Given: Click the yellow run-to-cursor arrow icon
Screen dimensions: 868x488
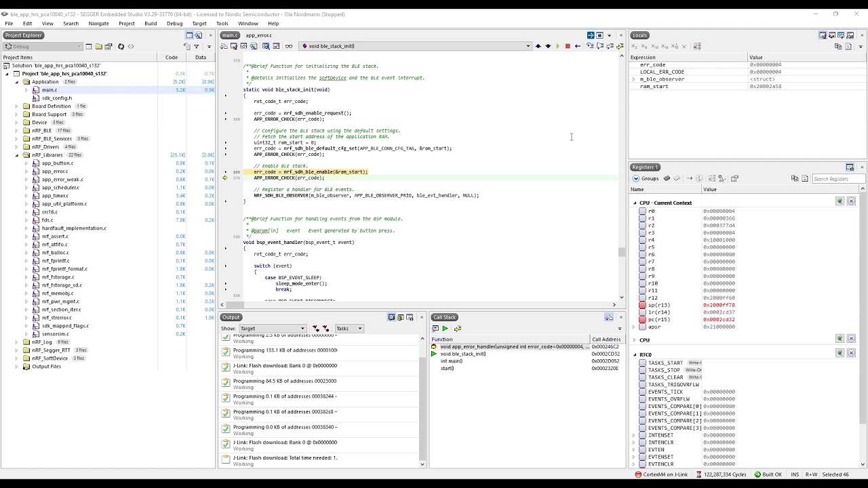Looking at the screenshot, I should coord(620,46).
